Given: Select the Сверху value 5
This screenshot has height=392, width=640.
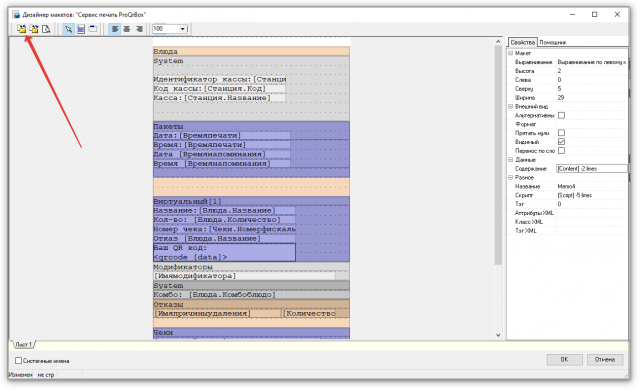Looking at the screenshot, I should pyautogui.click(x=592, y=89).
